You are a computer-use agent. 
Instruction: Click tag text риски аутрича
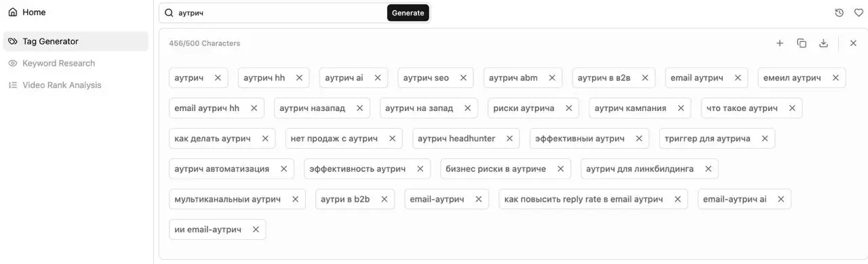click(x=524, y=108)
